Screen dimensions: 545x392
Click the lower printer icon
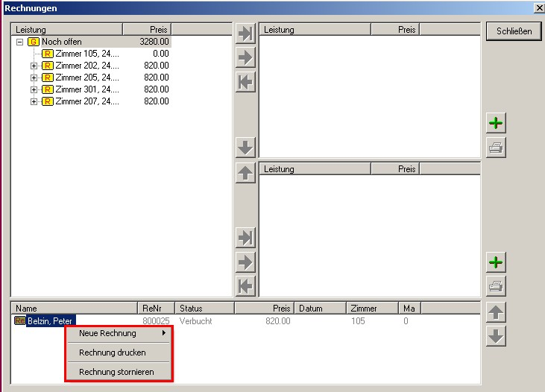[496, 285]
